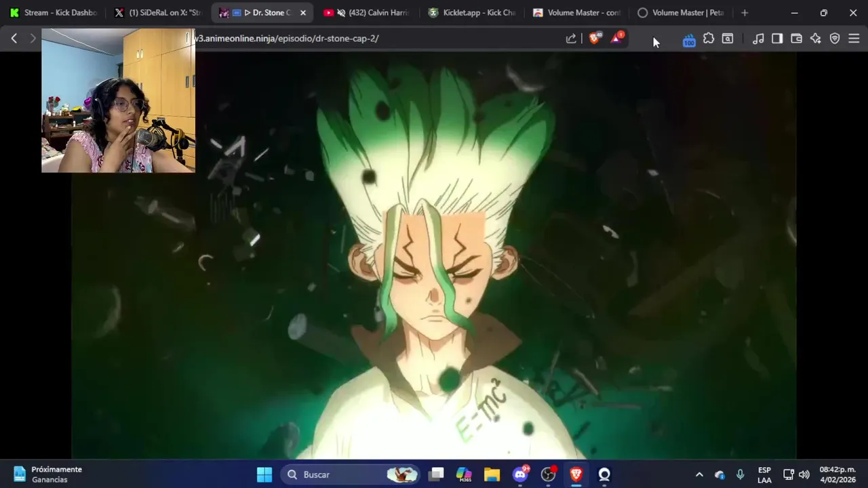Open the ESP LAA language switcher
The image size is (868, 488).
coord(764,474)
